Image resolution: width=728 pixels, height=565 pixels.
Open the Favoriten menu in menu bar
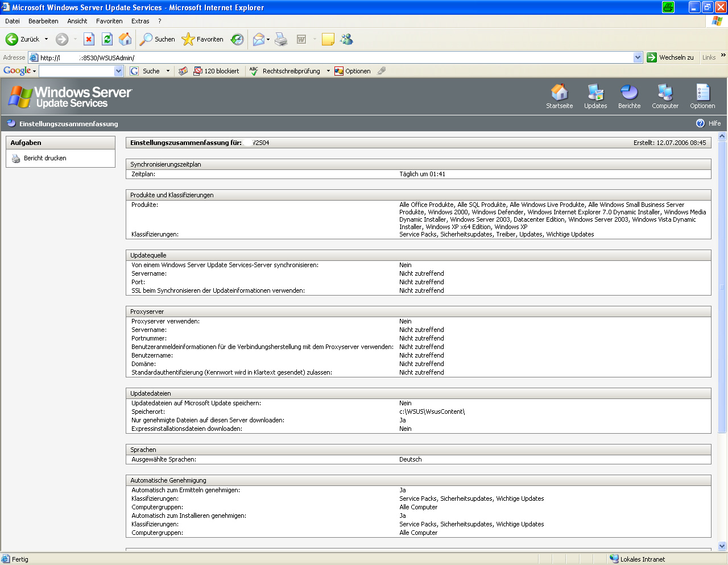(109, 21)
